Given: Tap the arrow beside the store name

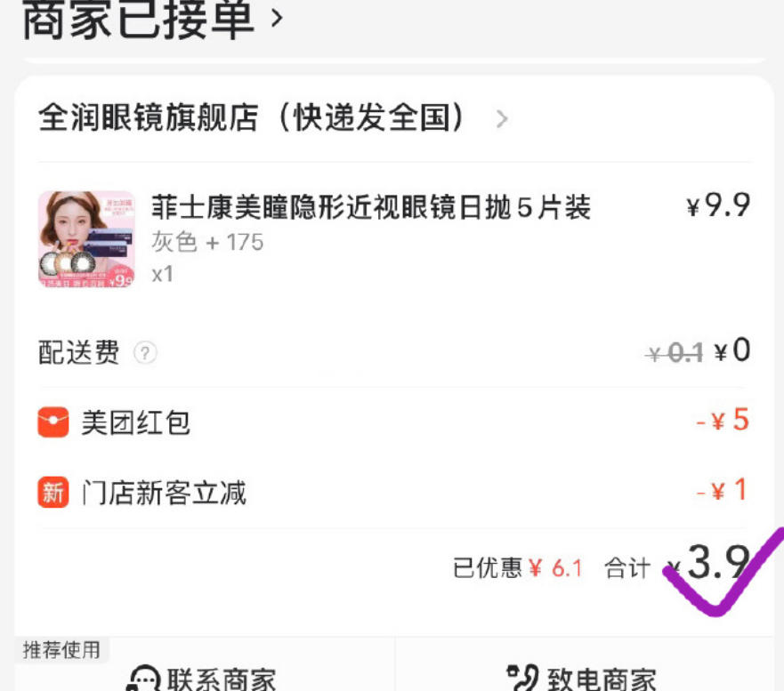Looking at the screenshot, I should click(x=502, y=119).
